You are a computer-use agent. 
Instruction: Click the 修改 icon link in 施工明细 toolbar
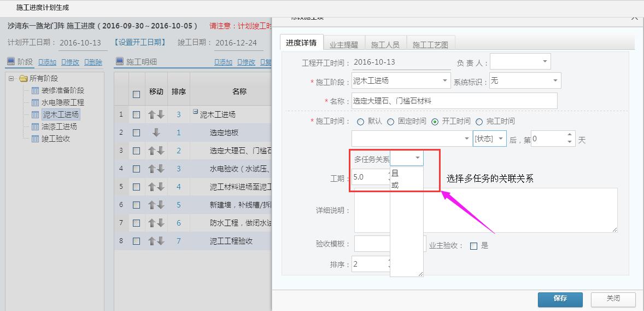[246, 62]
